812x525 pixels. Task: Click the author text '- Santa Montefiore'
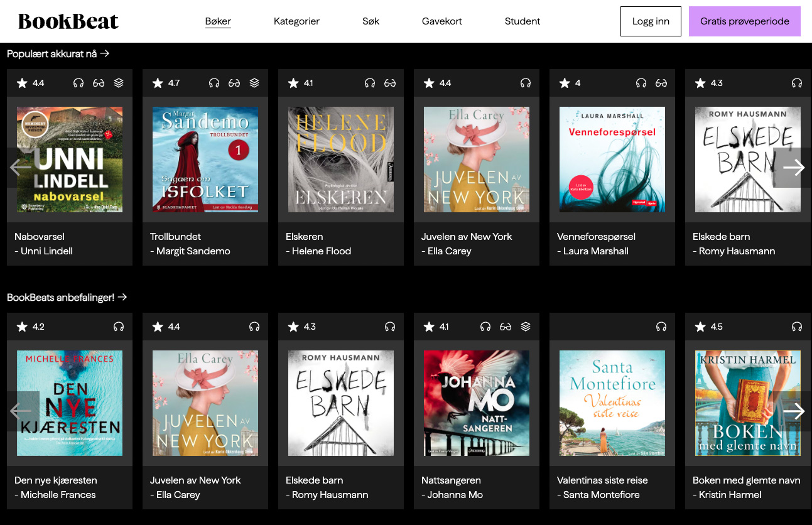(598, 495)
